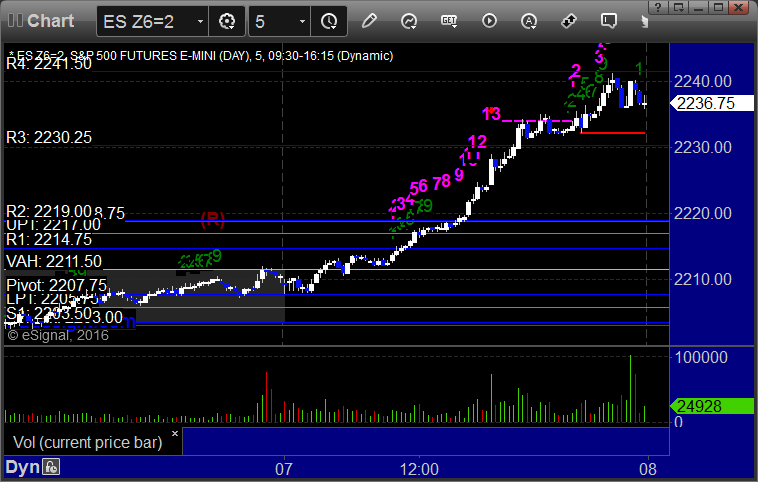The image size is (758, 482).
Task: Close the Chart window
Action: [739, 7]
